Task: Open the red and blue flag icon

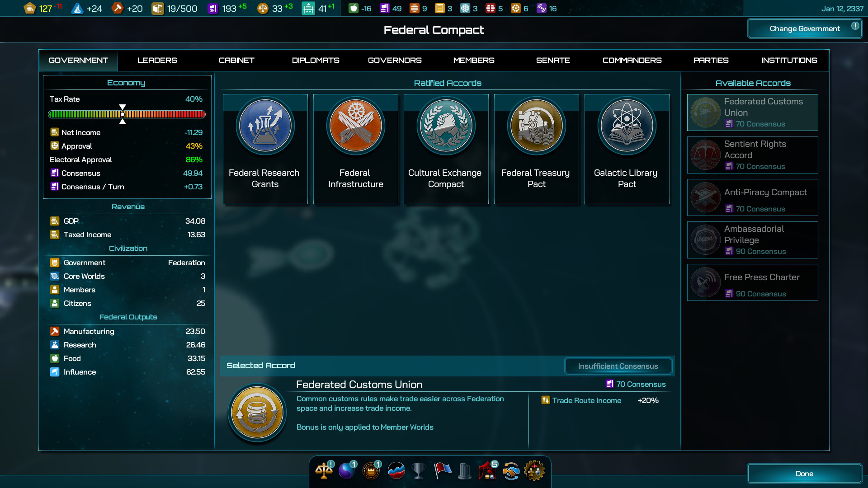Action: tap(443, 471)
